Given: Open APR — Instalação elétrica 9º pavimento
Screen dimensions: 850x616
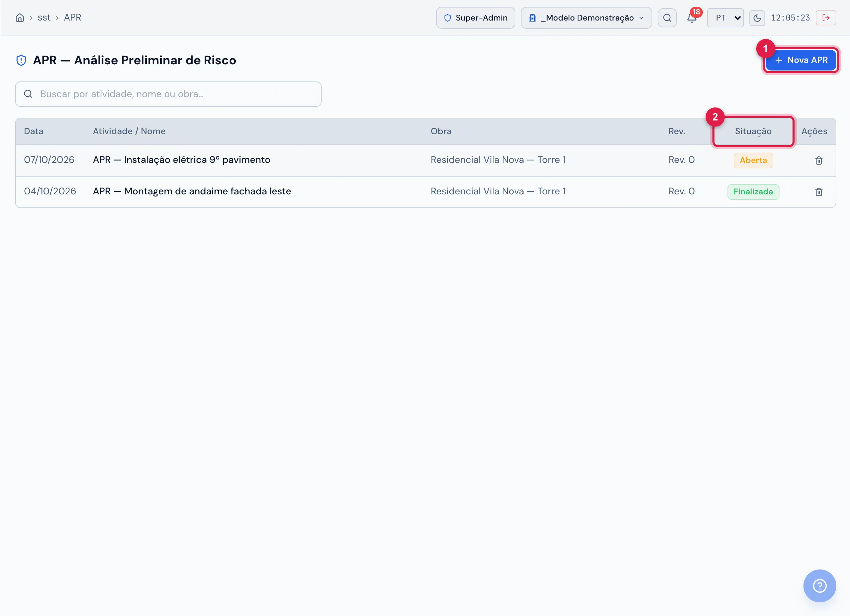Looking at the screenshot, I should pos(181,160).
